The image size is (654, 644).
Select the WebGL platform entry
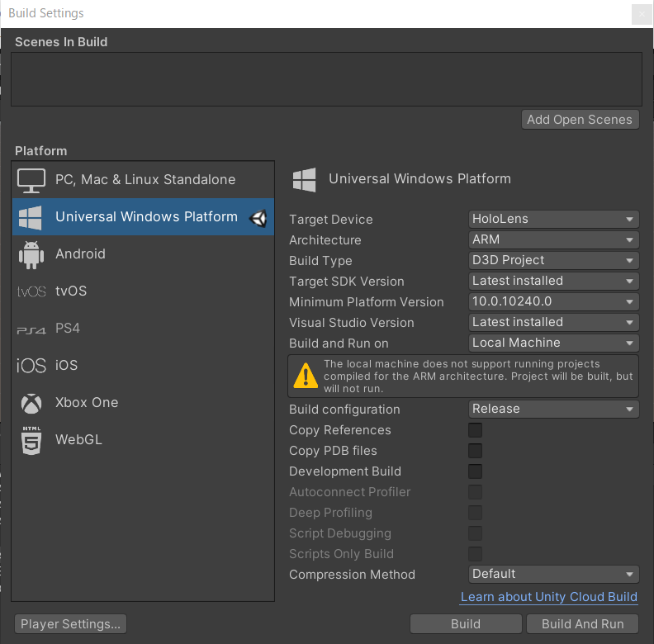(143, 439)
